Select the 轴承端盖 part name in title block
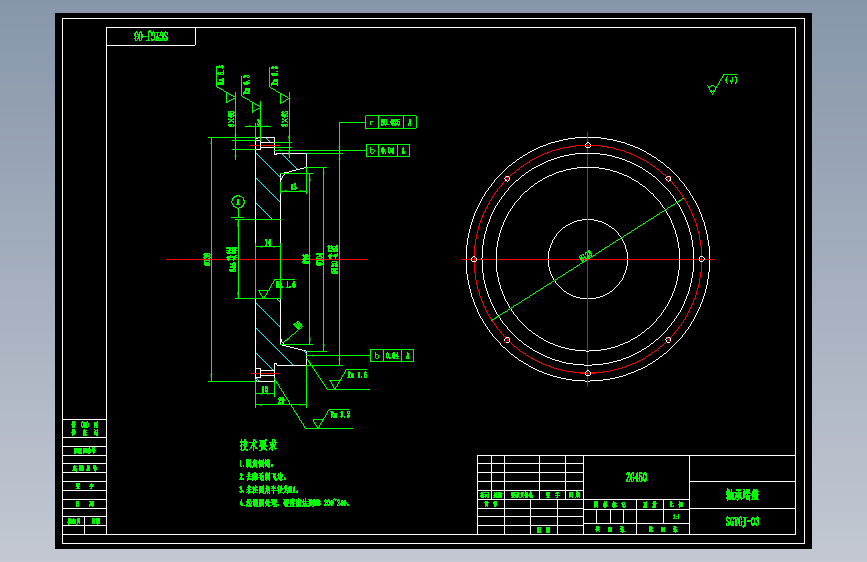 (x=742, y=495)
